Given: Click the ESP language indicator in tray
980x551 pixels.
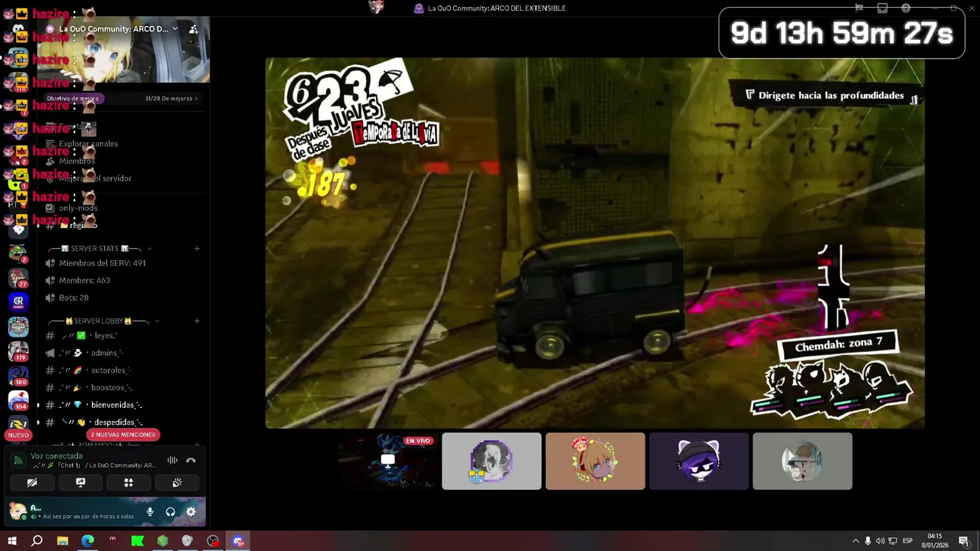Looking at the screenshot, I should point(907,541).
